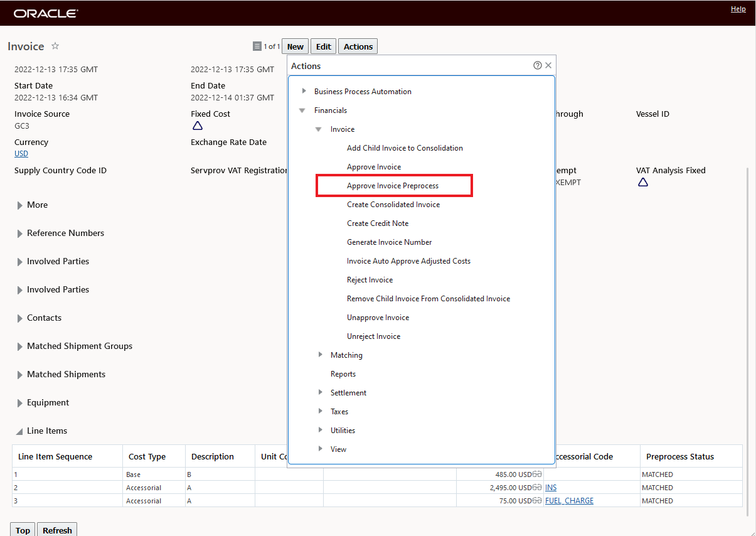Collapse the Line Items section
The width and height of the screenshot is (756, 536).
19,431
